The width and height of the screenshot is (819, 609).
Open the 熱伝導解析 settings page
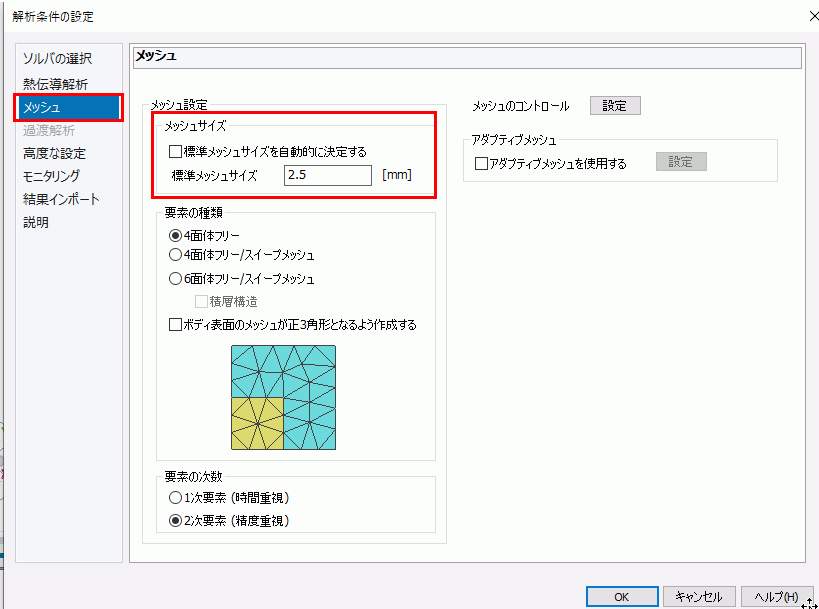pyautogui.click(x=55, y=84)
